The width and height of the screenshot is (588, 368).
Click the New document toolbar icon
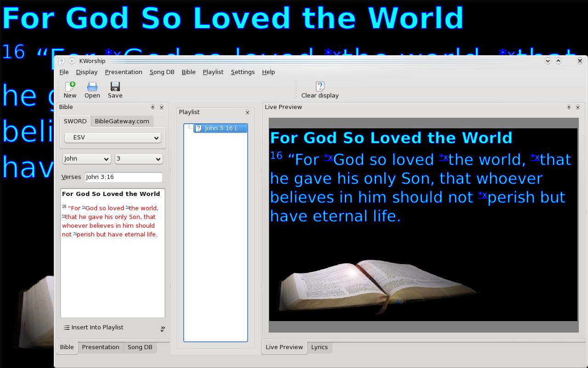click(70, 87)
